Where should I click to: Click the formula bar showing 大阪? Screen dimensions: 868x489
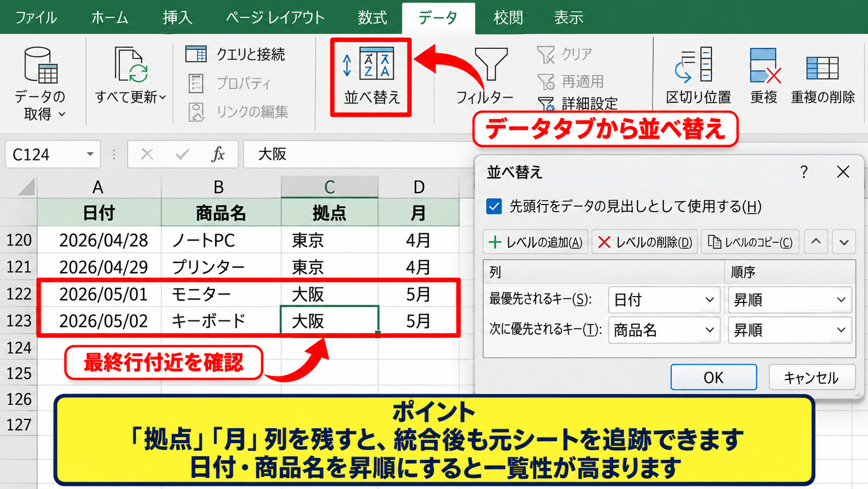(358, 154)
